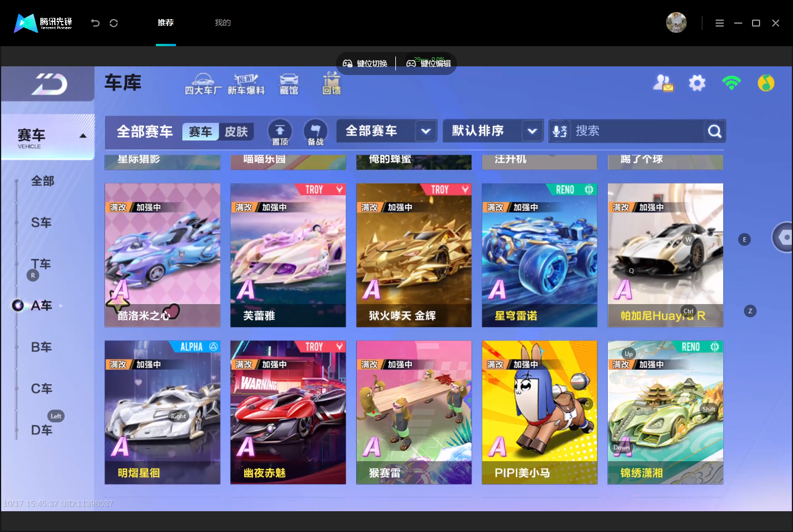Click the yellow-green globe icon
This screenshot has height=532, width=793.
pos(766,83)
